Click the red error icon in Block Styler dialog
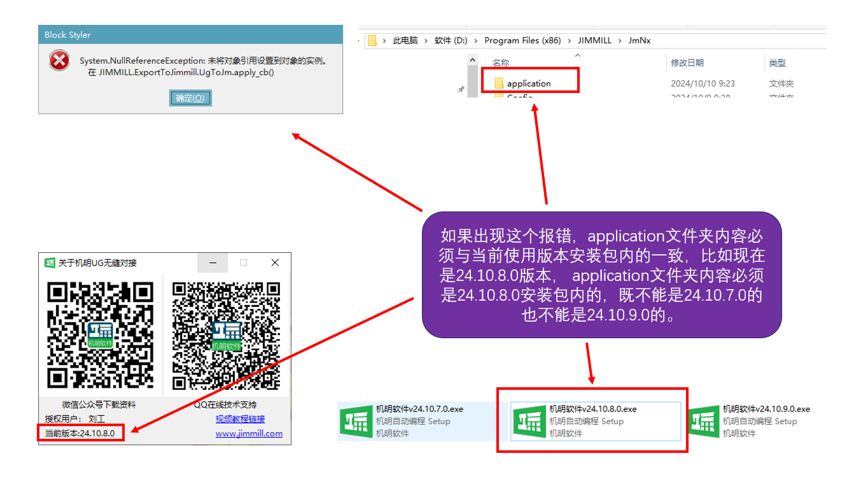This screenshot has height=486, width=868. click(59, 61)
